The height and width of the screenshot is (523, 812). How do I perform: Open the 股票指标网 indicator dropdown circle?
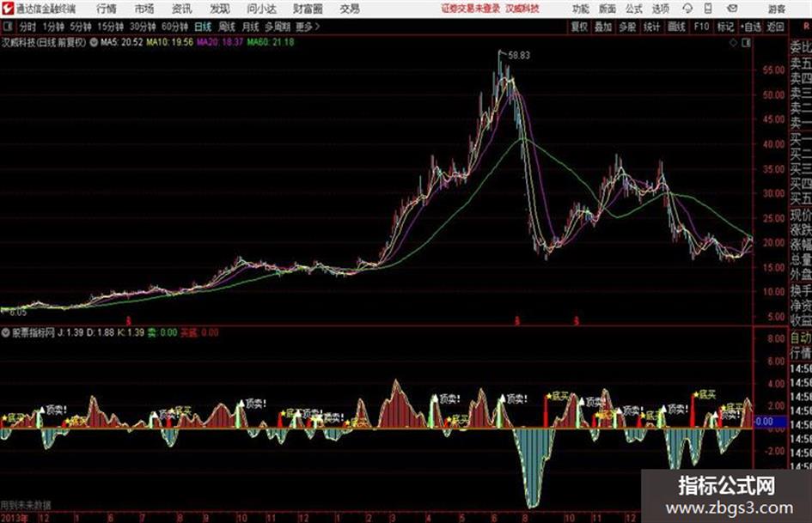[x=6, y=332]
